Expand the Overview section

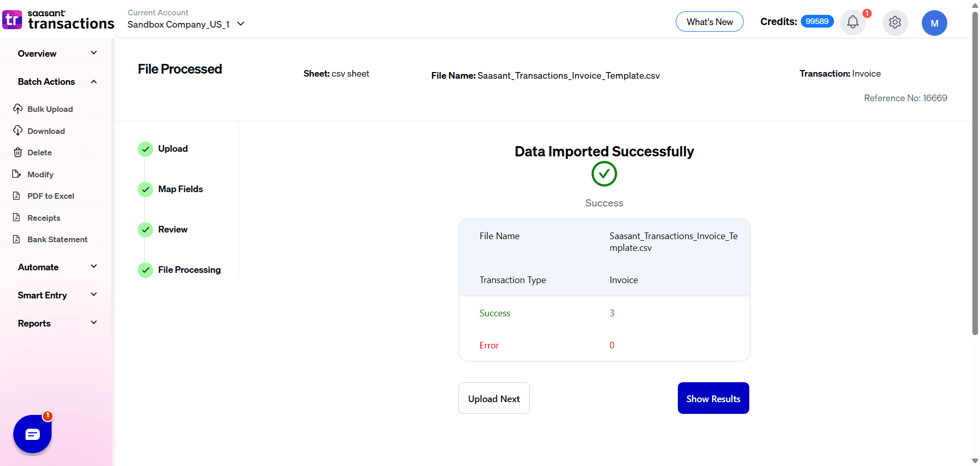tap(94, 53)
